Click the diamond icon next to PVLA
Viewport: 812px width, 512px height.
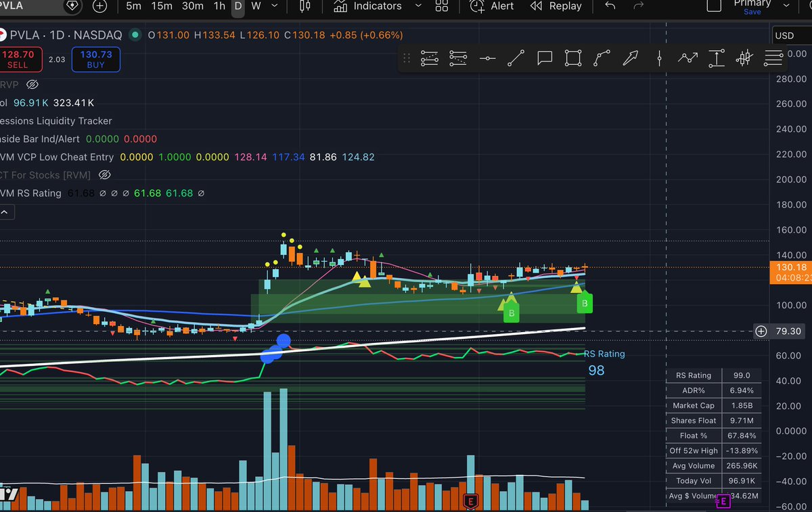72,6
